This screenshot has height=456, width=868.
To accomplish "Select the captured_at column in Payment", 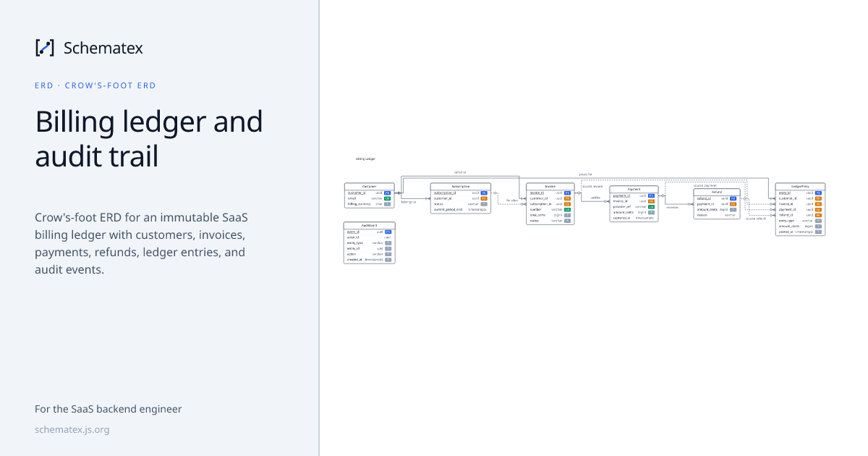I will coord(634,218).
